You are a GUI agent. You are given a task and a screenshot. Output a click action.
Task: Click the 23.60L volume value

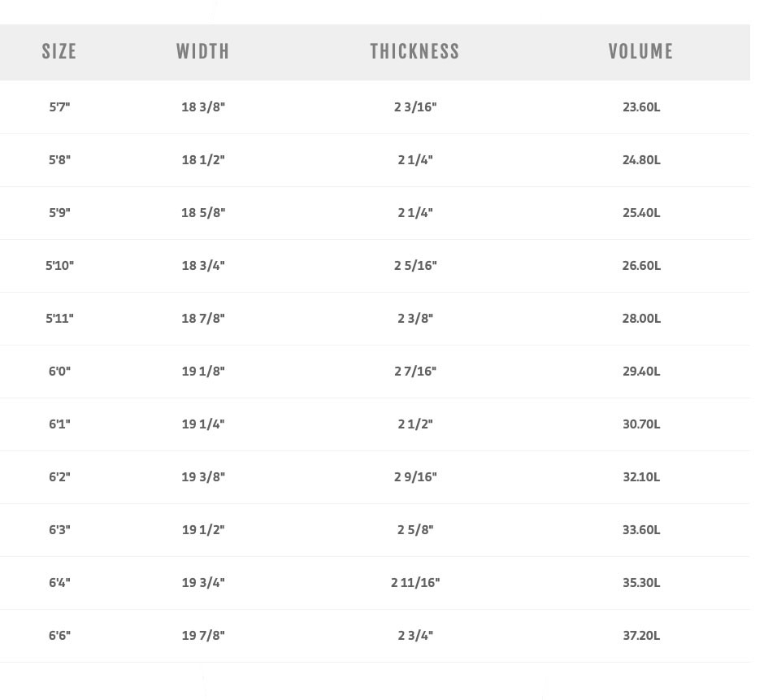[641, 107]
